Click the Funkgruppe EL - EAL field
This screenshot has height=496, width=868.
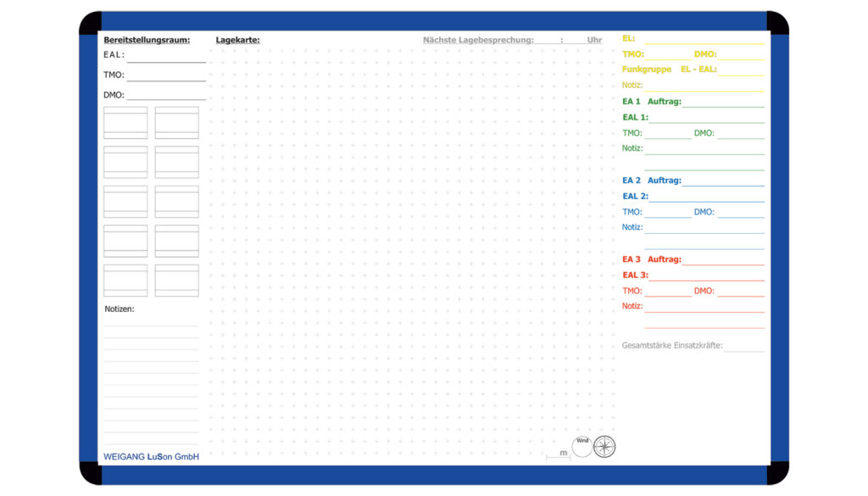pos(741,70)
